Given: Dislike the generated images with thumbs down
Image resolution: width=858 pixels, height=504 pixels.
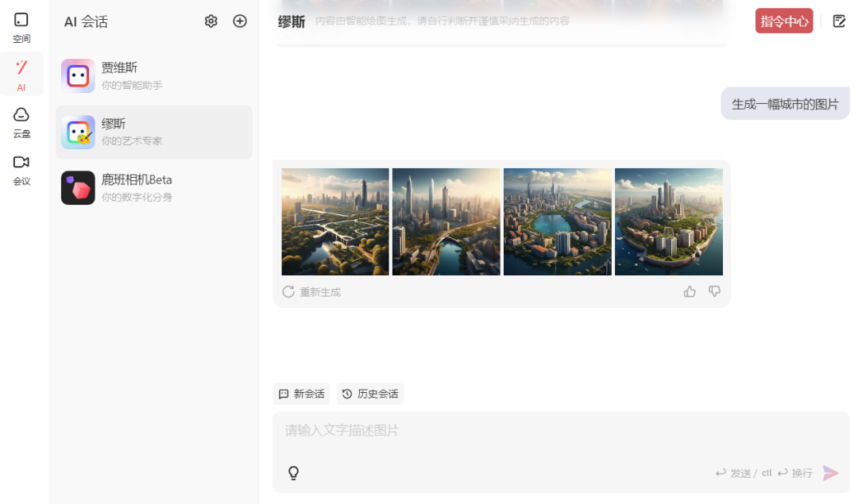Looking at the screenshot, I should pyautogui.click(x=714, y=291).
